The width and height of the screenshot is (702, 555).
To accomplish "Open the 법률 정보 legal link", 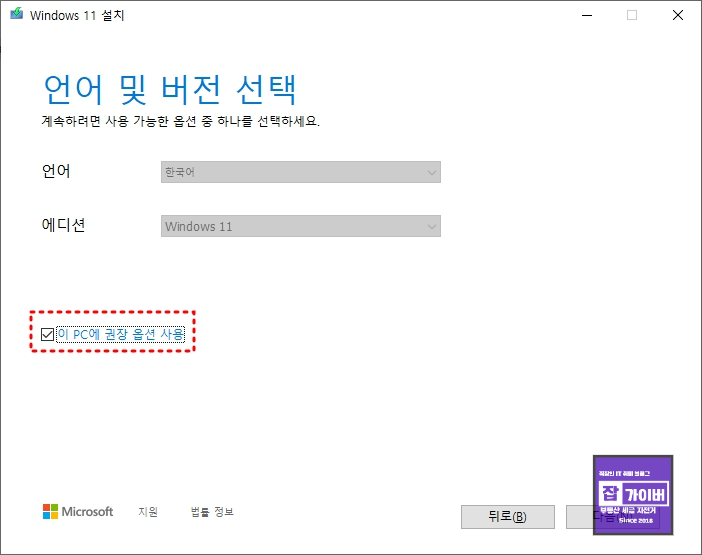I will 212,512.
